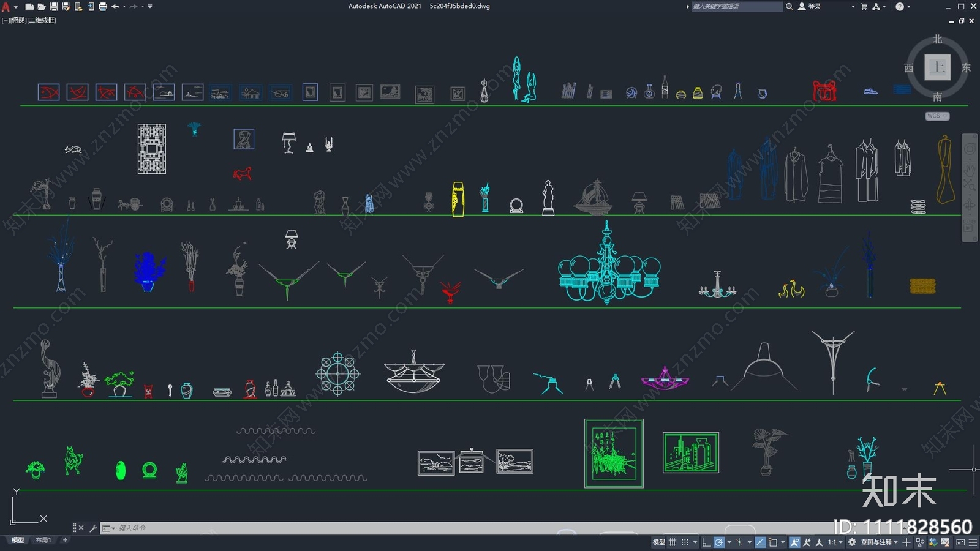Click the Save As icon
This screenshot has height=551, width=980.
[x=66, y=7]
